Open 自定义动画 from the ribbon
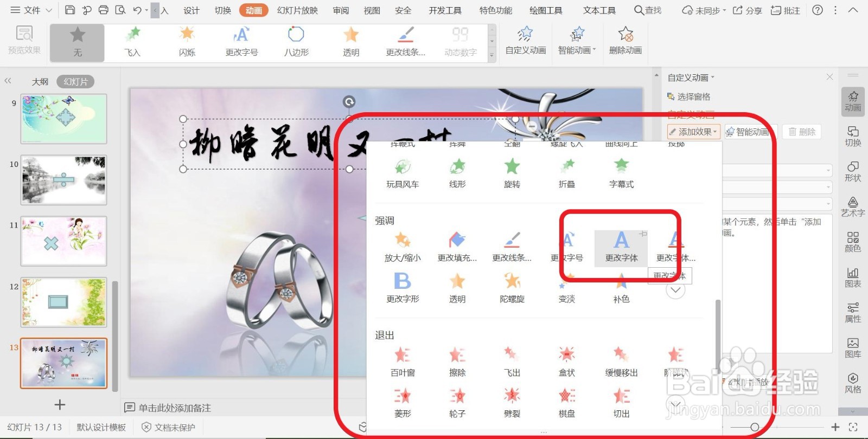Viewport: 868px width, 439px height. [x=525, y=41]
